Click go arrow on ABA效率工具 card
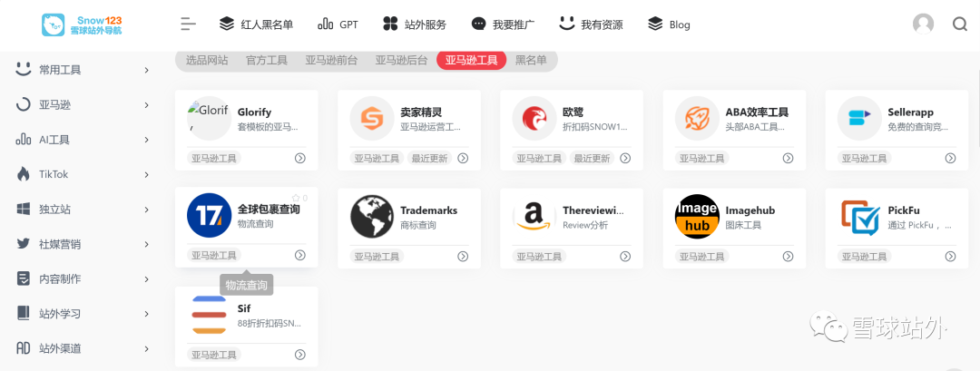The height and width of the screenshot is (371, 980). pyautogui.click(x=789, y=158)
